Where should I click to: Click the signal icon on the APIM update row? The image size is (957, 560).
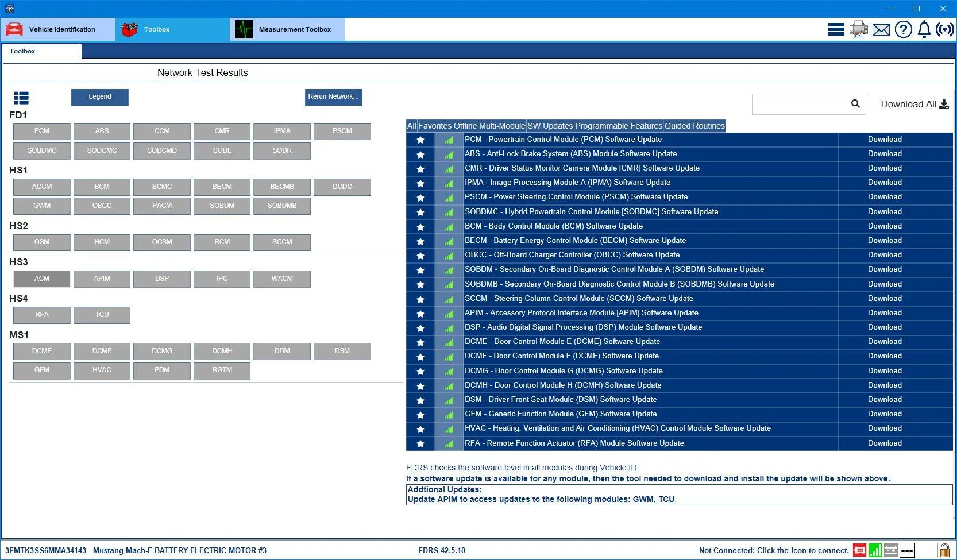449,314
